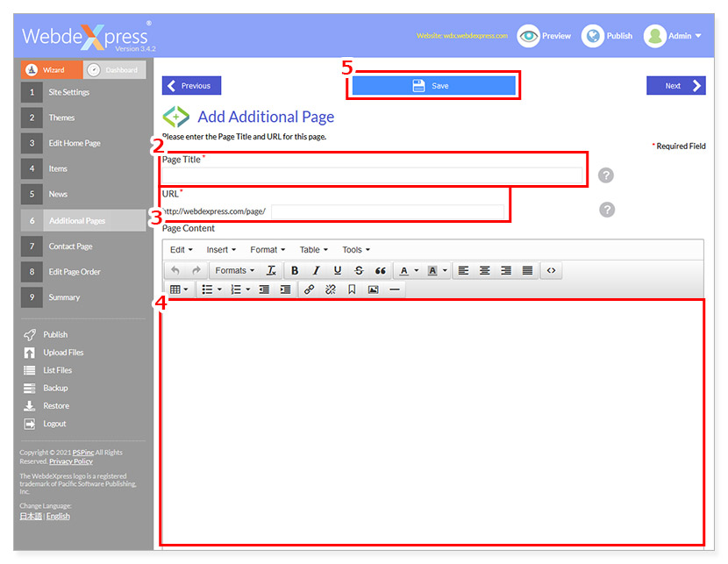Open background color dropdown arrow
728x564 pixels.
click(x=445, y=271)
